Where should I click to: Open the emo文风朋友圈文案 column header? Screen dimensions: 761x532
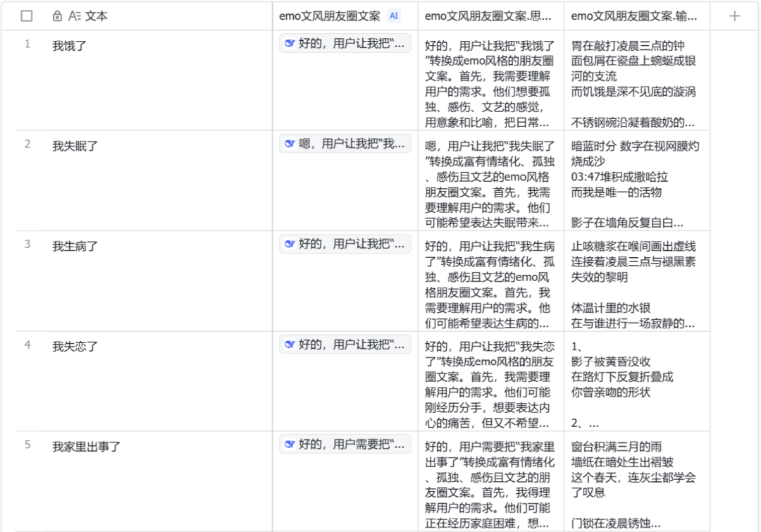pos(345,16)
